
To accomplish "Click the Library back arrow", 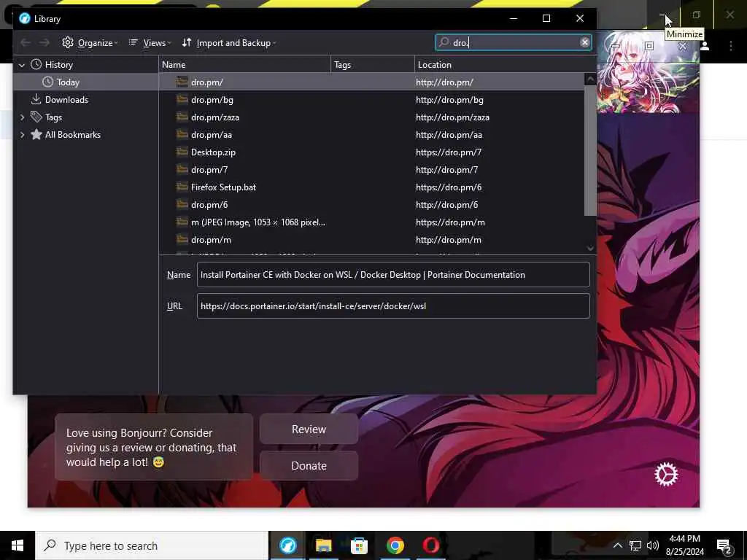I will tap(26, 43).
